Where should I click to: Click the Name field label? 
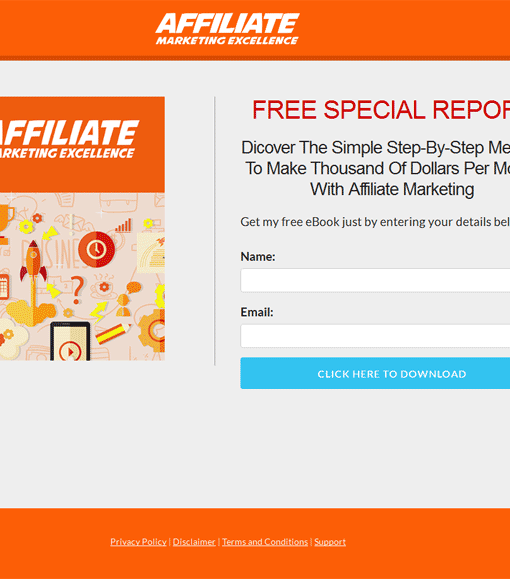coord(258,256)
